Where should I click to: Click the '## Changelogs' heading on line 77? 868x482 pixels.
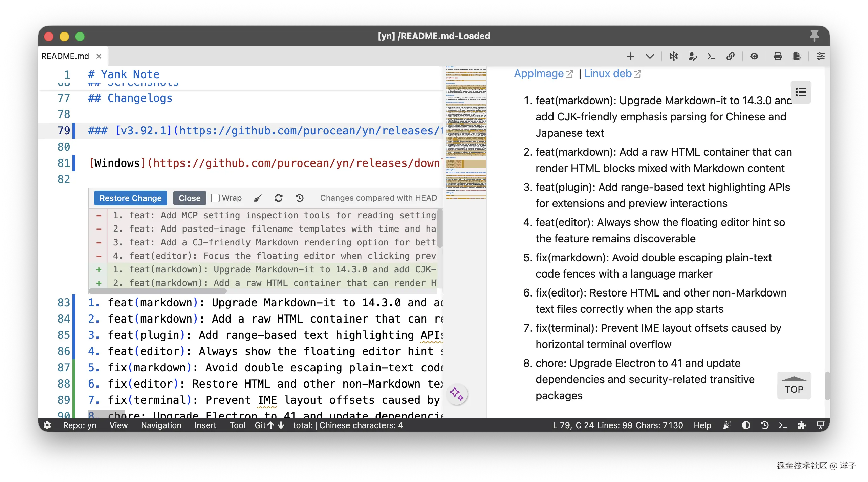(x=130, y=98)
